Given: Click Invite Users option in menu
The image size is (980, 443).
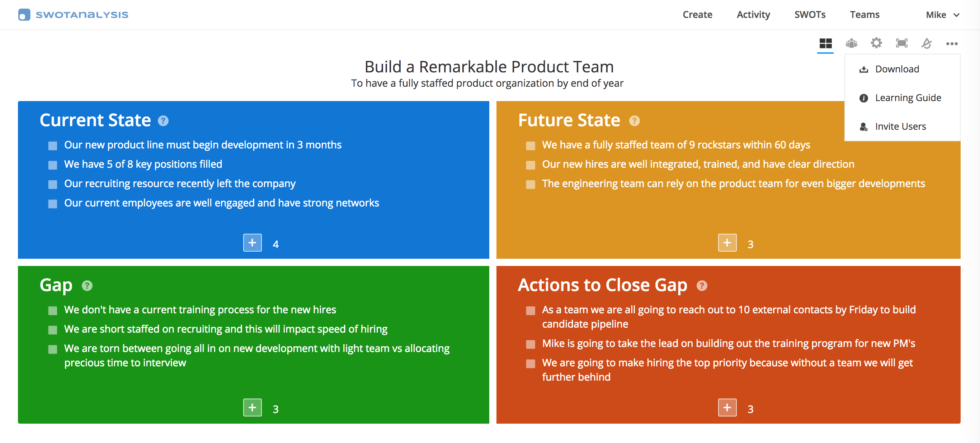Looking at the screenshot, I should [x=901, y=126].
